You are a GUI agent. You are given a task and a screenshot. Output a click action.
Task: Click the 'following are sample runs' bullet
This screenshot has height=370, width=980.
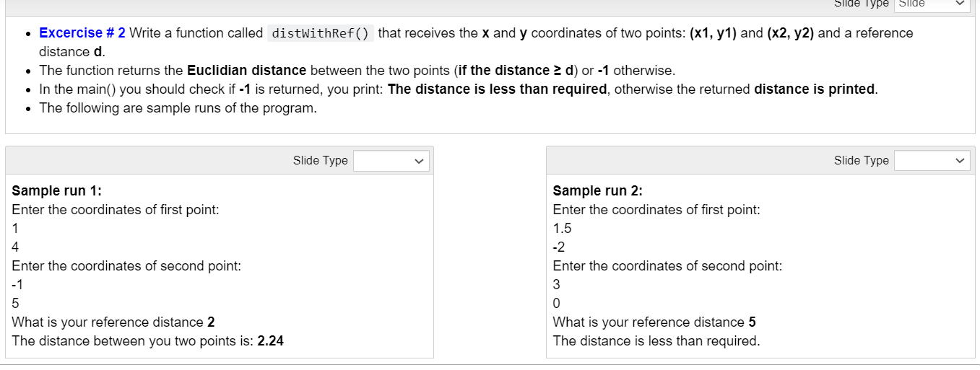tap(178, 108)
